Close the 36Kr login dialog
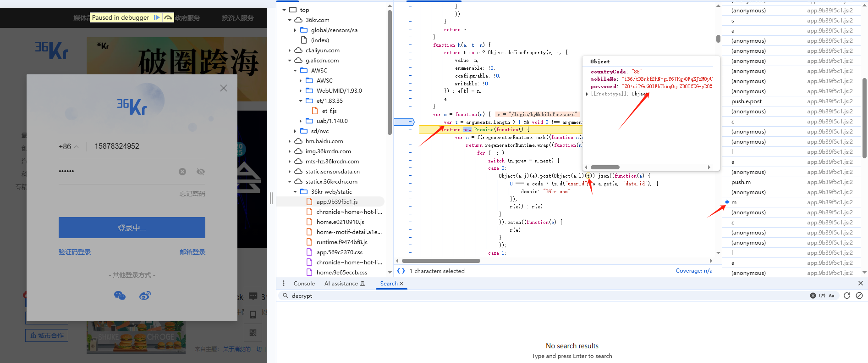Viewport: 868px width, 363px height. [x=224, y=88]
